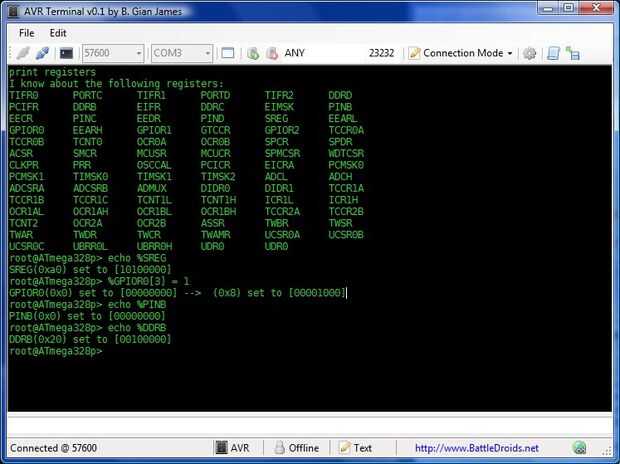Open the COM3 port dropdown
Image resolution: width=620 pixels, height=464 pixels.
pos(182,53)
